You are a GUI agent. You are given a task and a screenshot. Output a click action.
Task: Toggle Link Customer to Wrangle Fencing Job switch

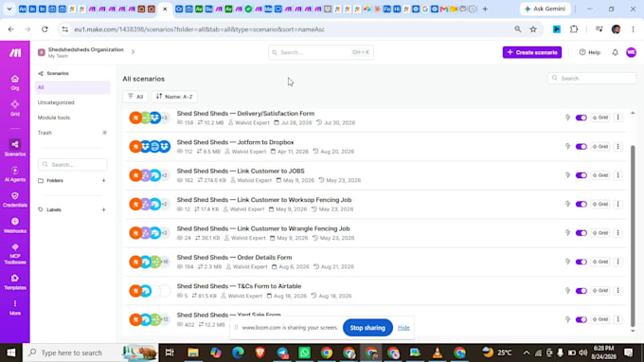tap(581, 233)
